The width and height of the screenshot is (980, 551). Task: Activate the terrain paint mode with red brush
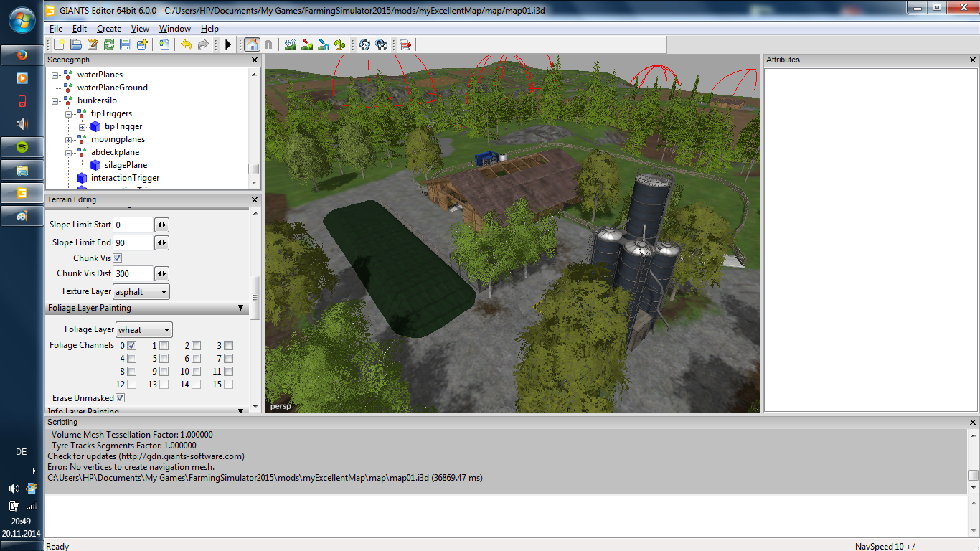307,44
